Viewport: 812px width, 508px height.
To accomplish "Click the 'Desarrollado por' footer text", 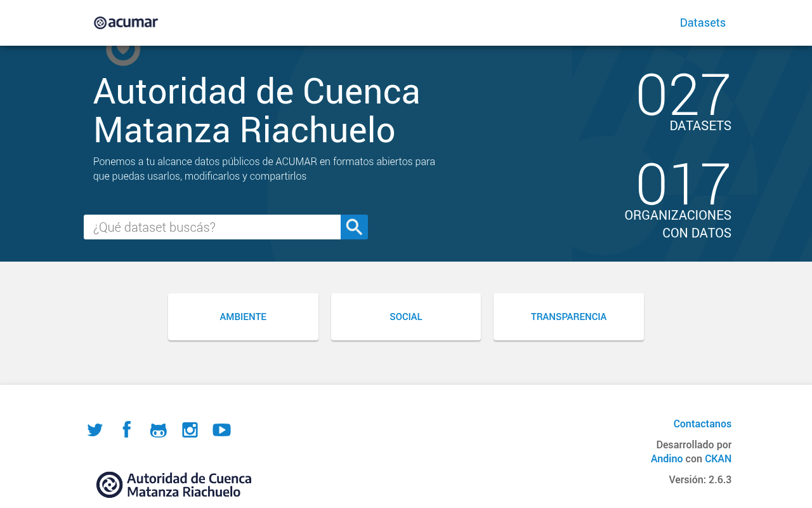I will 693,444.
